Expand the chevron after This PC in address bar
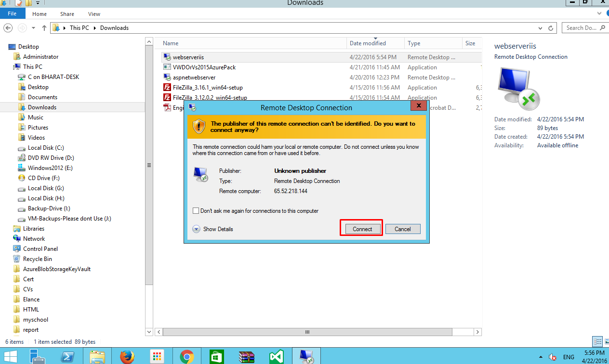The image size is (609, 364). pos(94,28)
